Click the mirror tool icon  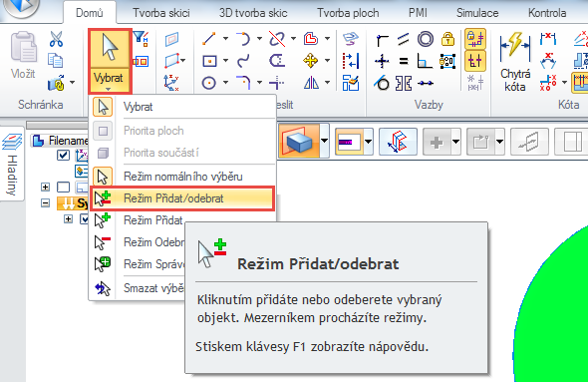coord(311,83)
